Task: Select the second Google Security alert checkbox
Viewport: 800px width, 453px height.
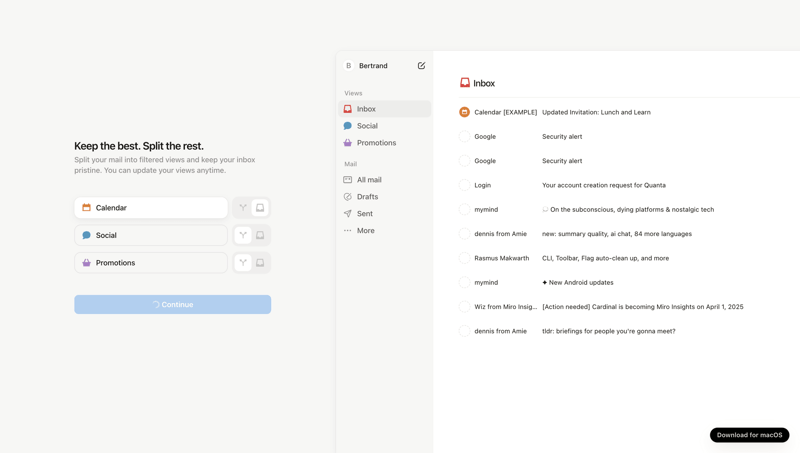Action: click(x=464, y=161)
